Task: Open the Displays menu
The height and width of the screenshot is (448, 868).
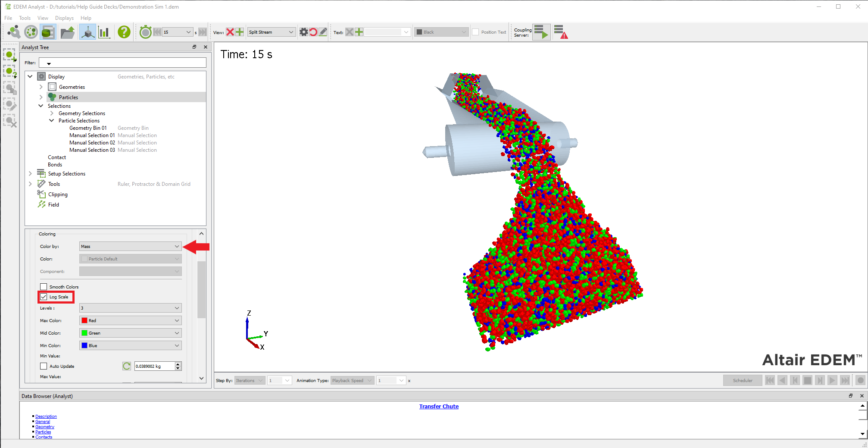Action: [64, 18]
